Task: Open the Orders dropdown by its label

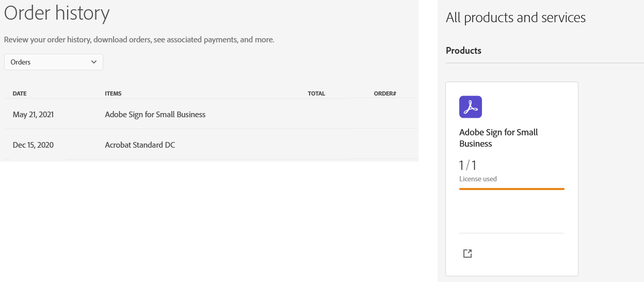Action: click(21, 62)
